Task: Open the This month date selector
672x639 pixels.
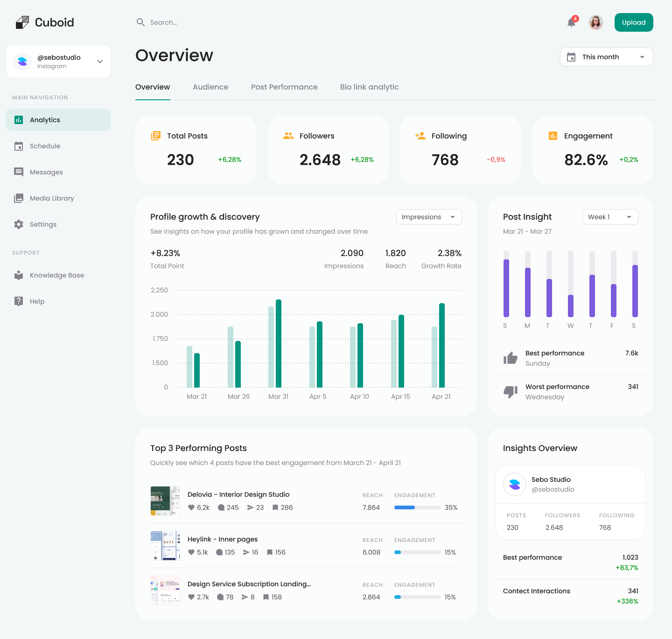Action: (606, 56)
